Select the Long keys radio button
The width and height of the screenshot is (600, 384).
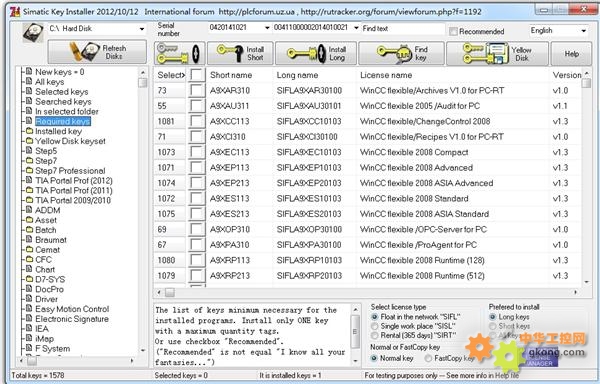point(493,317)
